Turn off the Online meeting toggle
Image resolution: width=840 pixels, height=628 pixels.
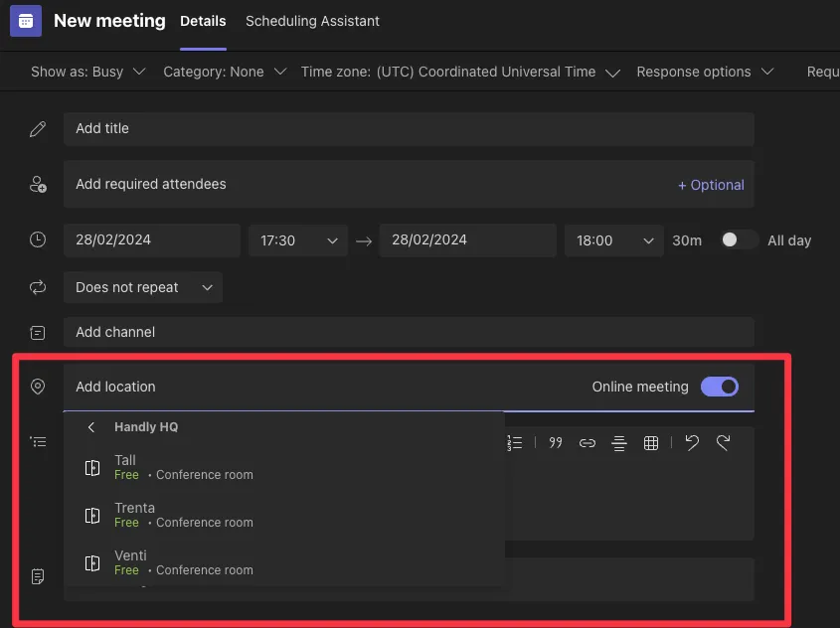(x=720, y=387)
